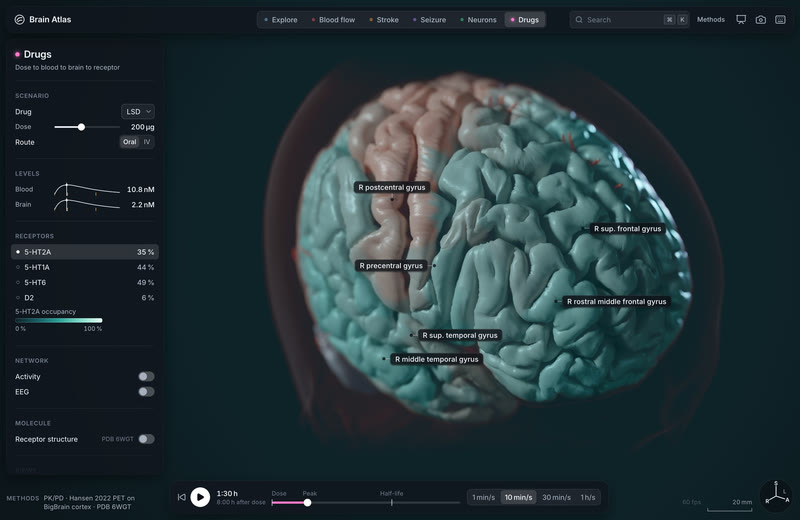Set playback speed to 10 min/s
Viewport: 800px width, 520px height.
(518, 497)
